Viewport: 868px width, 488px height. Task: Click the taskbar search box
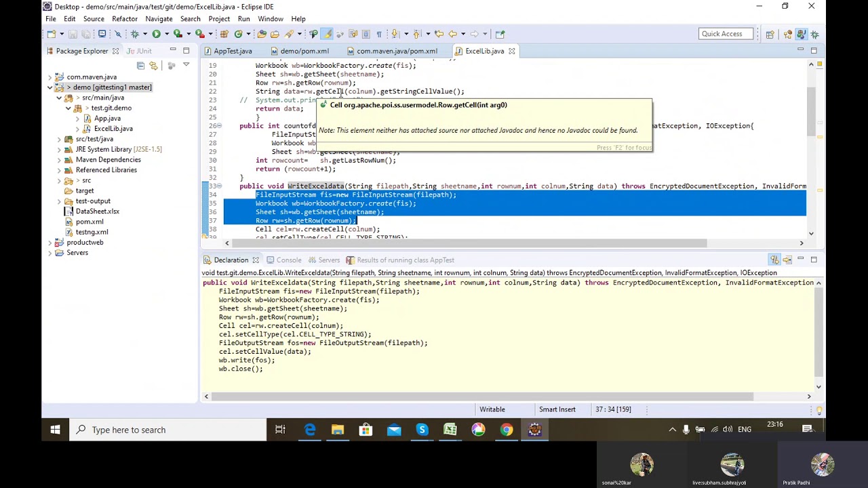pyautogui.click(x=166, y=430)
